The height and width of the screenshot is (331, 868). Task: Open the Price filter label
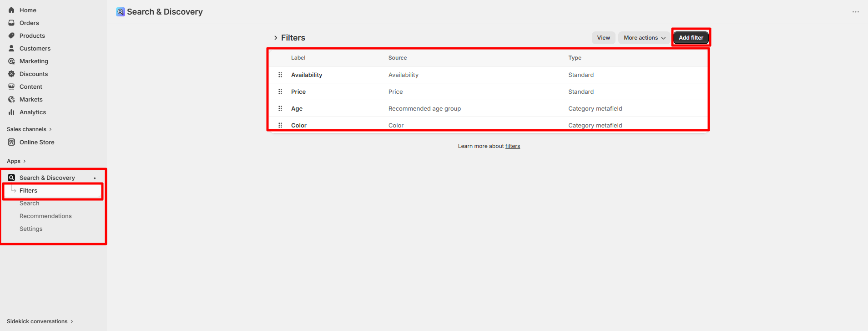298,92
